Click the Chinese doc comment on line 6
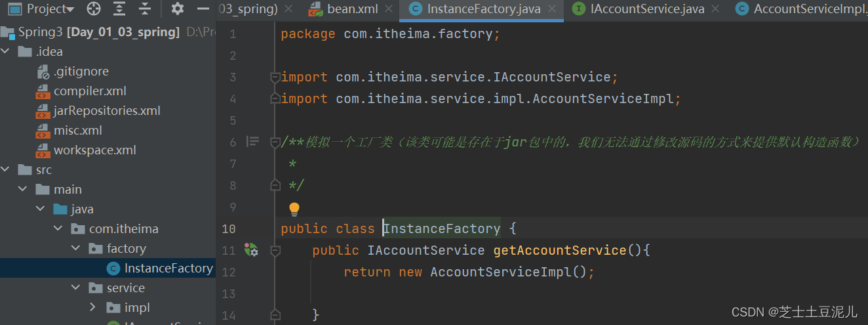This screenshot has height=325, width=868. [x=571, y=142]
